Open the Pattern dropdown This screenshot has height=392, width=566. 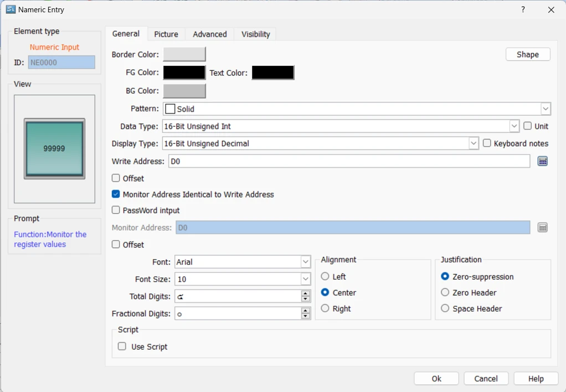click(x=546, y=109)
